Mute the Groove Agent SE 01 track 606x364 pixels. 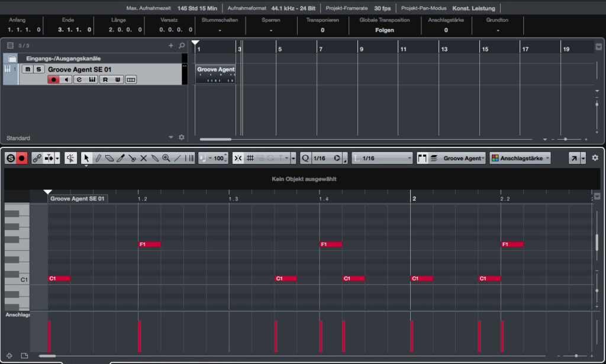[27, 69]
